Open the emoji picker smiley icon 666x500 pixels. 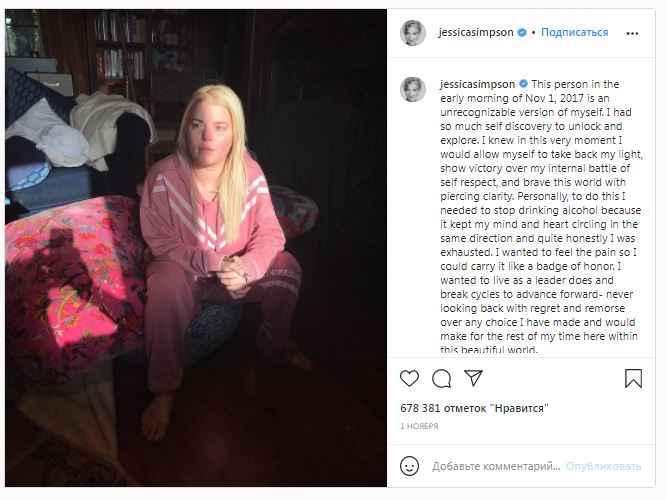pyautogui.click(x=409, y=466)
